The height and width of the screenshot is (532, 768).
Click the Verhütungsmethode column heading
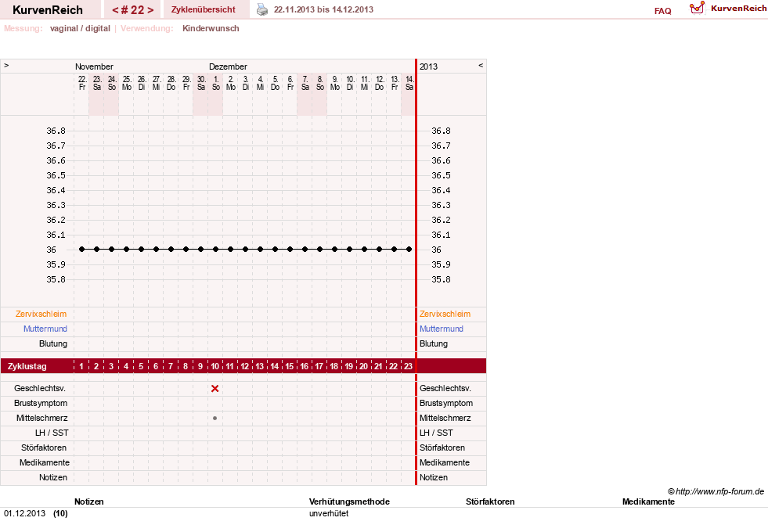349,501
